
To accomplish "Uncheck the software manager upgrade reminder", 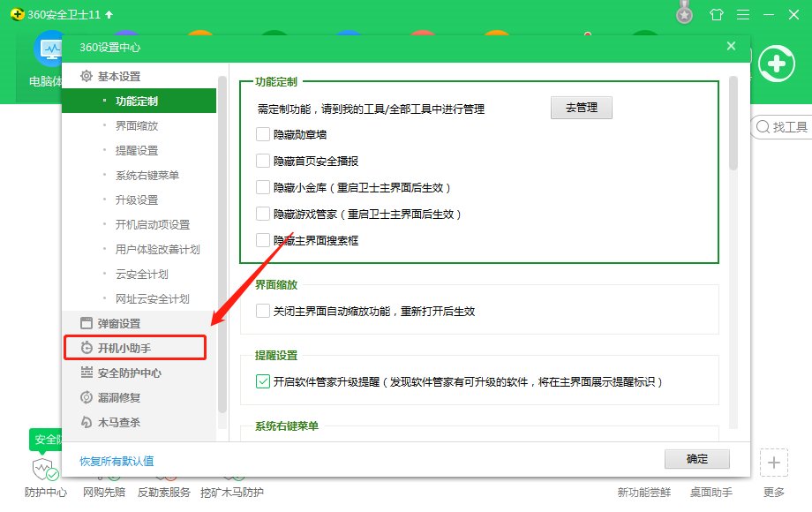I will tap(261, 381).
